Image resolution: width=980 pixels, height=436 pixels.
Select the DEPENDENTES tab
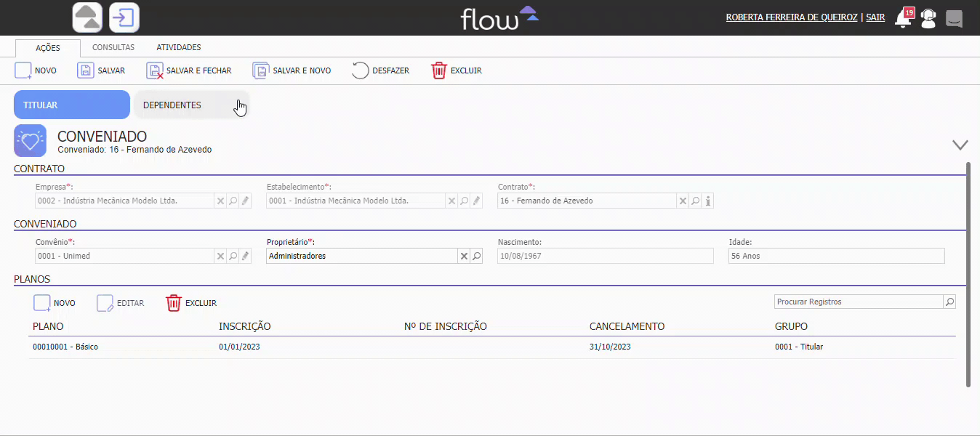[x=191, y=105]
